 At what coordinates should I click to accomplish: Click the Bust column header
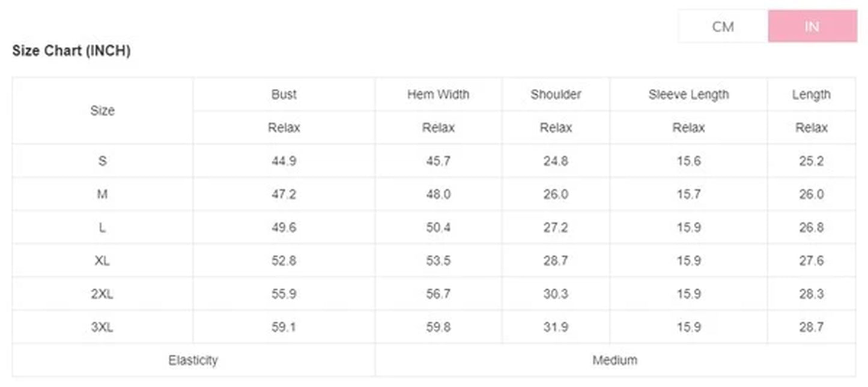point(284,94)
